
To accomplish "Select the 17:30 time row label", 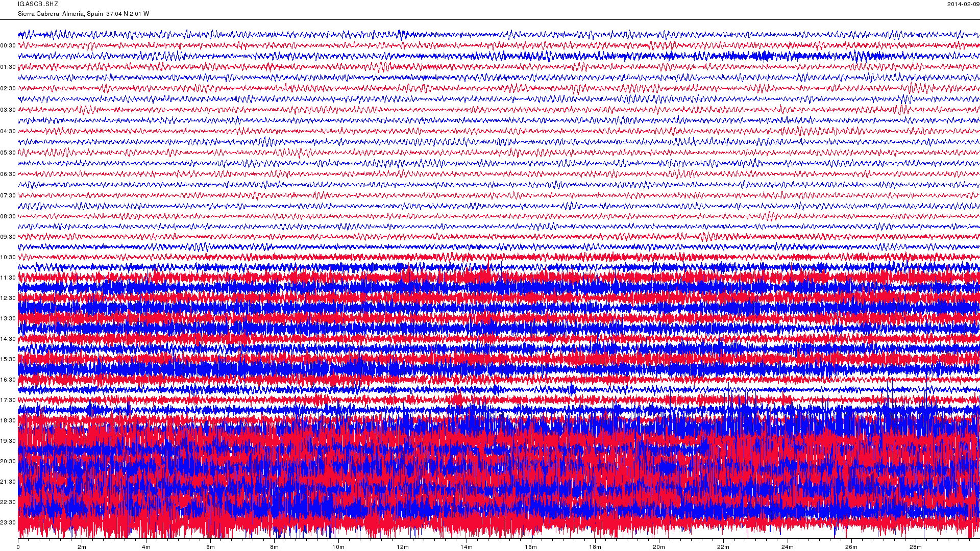I will (x=8, y=400).
